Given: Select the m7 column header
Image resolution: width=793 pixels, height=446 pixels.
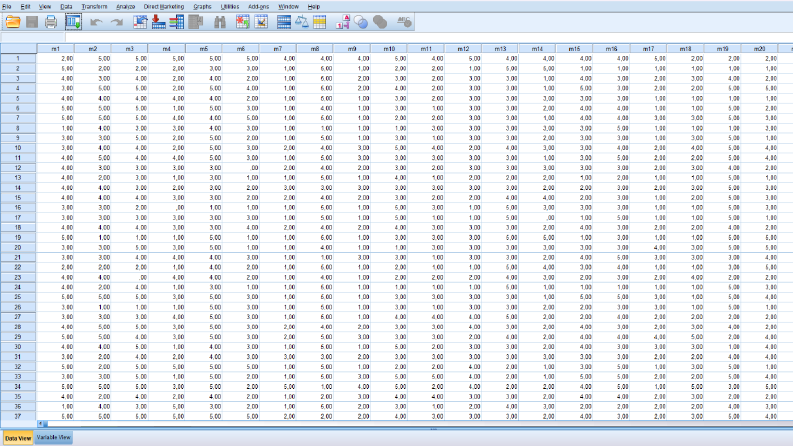Looking at the screenshot, I should (278, 49).
